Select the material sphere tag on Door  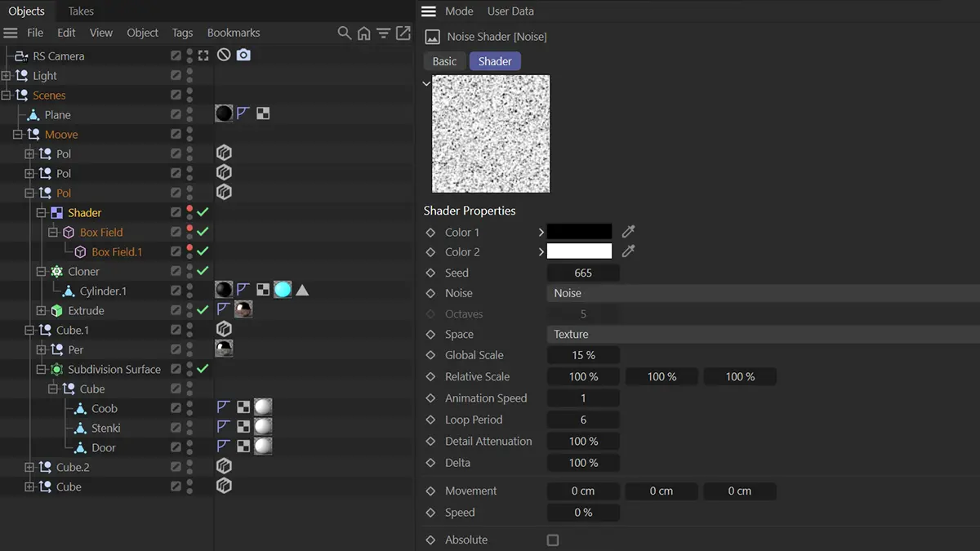[263, 447]
